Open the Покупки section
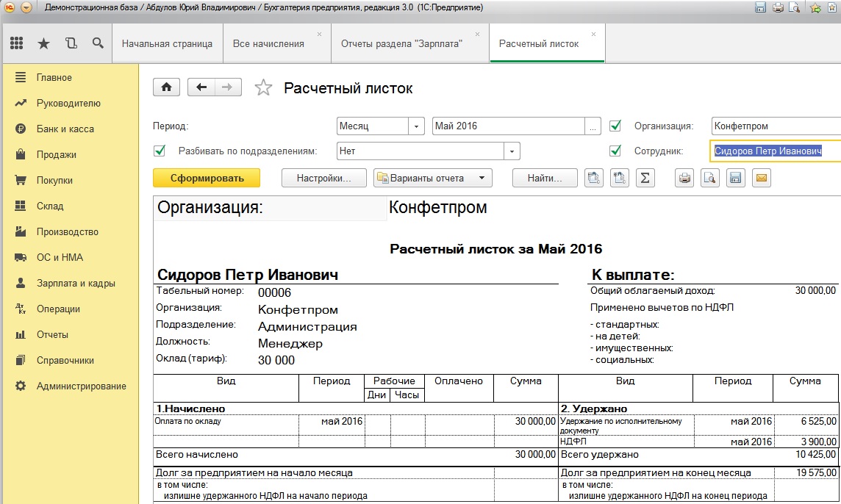 (x=70, y=181)
